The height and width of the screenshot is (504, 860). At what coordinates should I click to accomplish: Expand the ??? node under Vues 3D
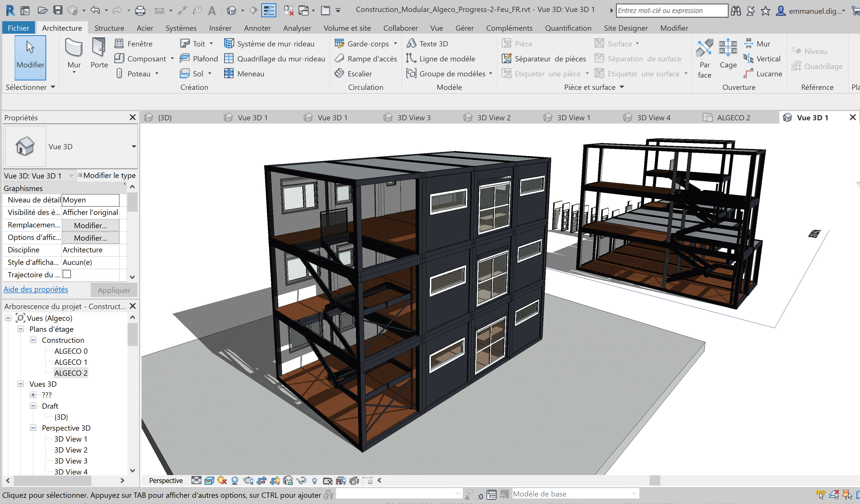(x=33, y=395)
